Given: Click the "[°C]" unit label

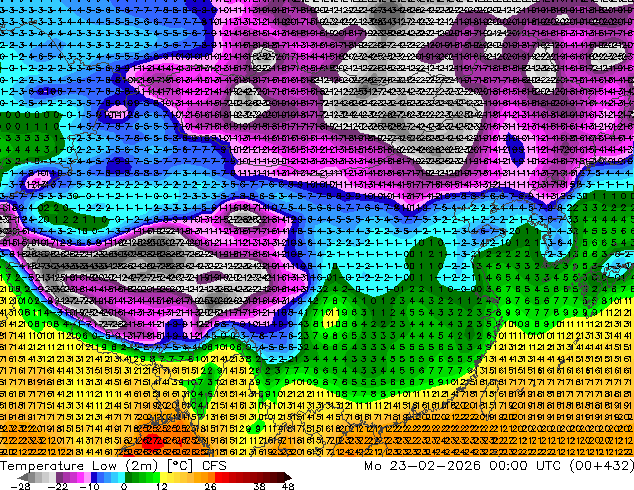Looking at the screenshot, I should [x=180, y=466].
